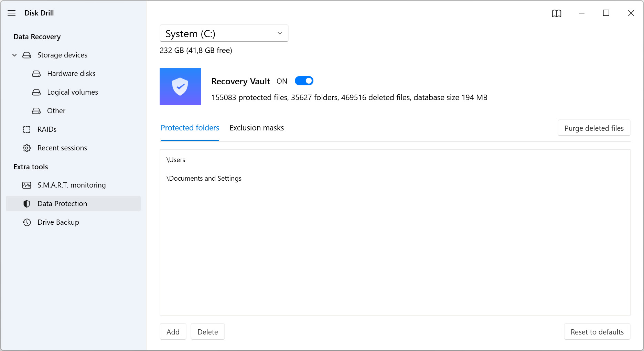Click the 232 GB free space text

pyautogui.click(x=196, y=50)
